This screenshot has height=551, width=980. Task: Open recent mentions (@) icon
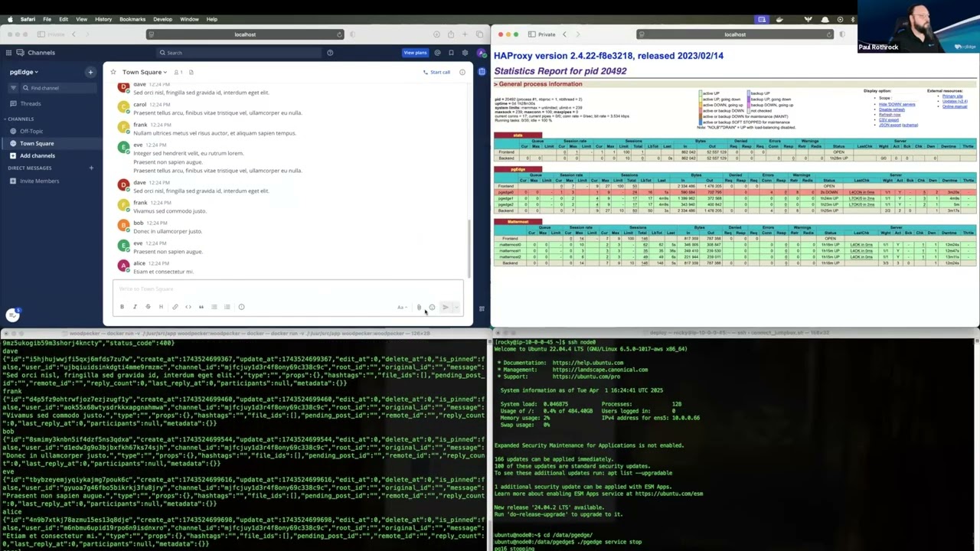pyautogui.click(x=437, y=53)
